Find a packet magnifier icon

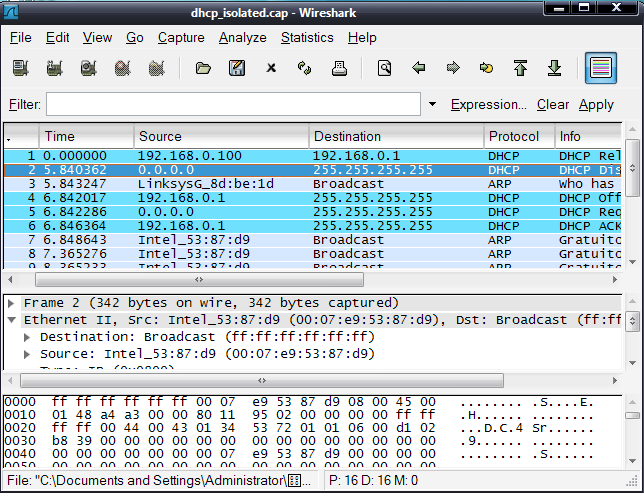click(x=384, y=68)
